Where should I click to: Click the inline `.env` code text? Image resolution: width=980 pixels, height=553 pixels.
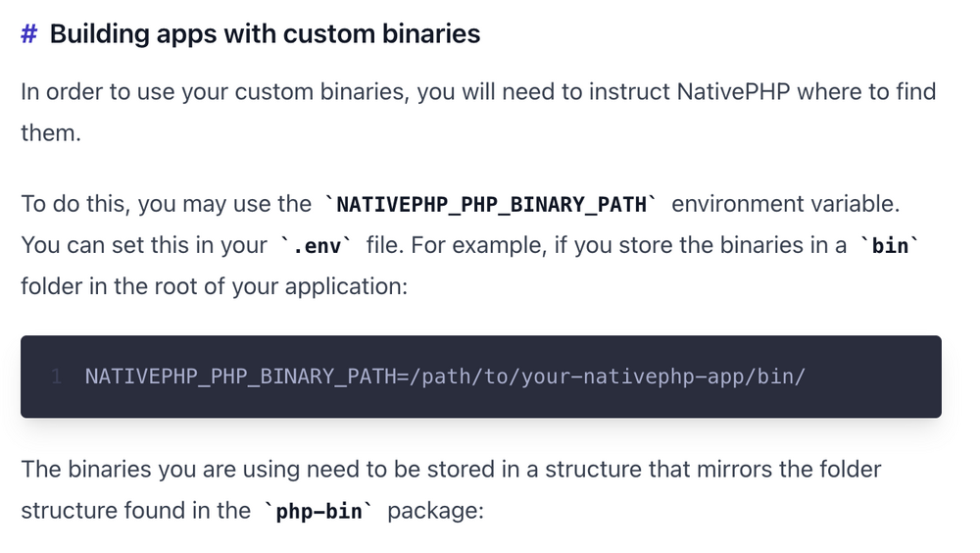click(316, 245)
